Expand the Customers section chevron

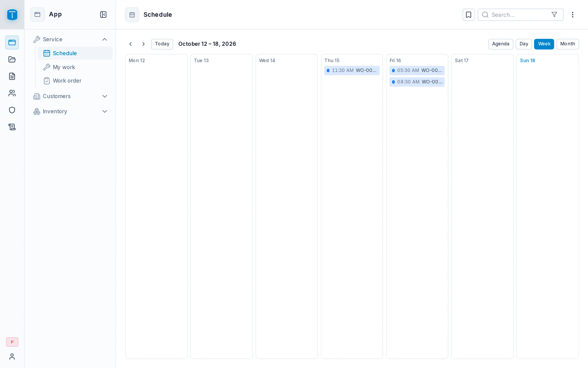pyautogui.click(x=105, y=96)
